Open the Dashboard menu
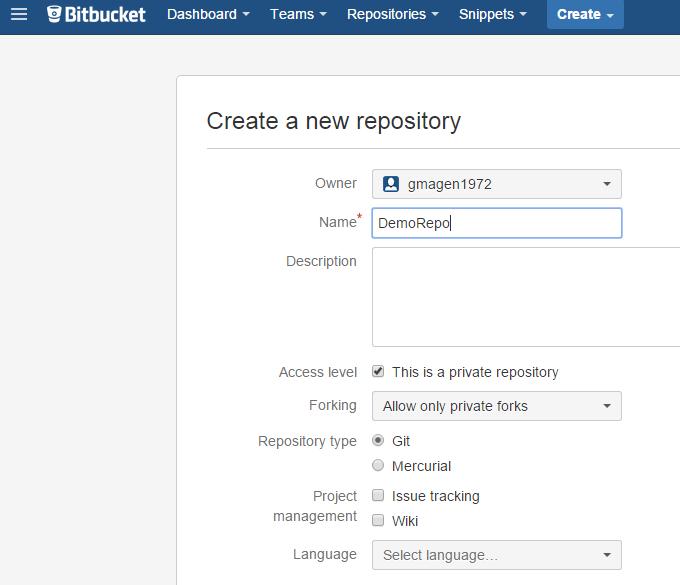Image resolution: width=680 pixels, height=585 pixels. tap(208, 14)
